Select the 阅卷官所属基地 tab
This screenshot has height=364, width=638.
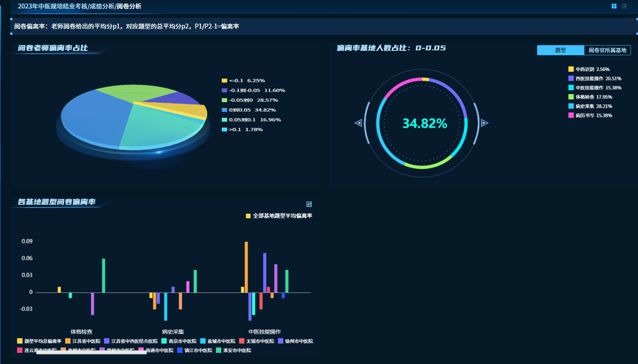coord(607,50)
